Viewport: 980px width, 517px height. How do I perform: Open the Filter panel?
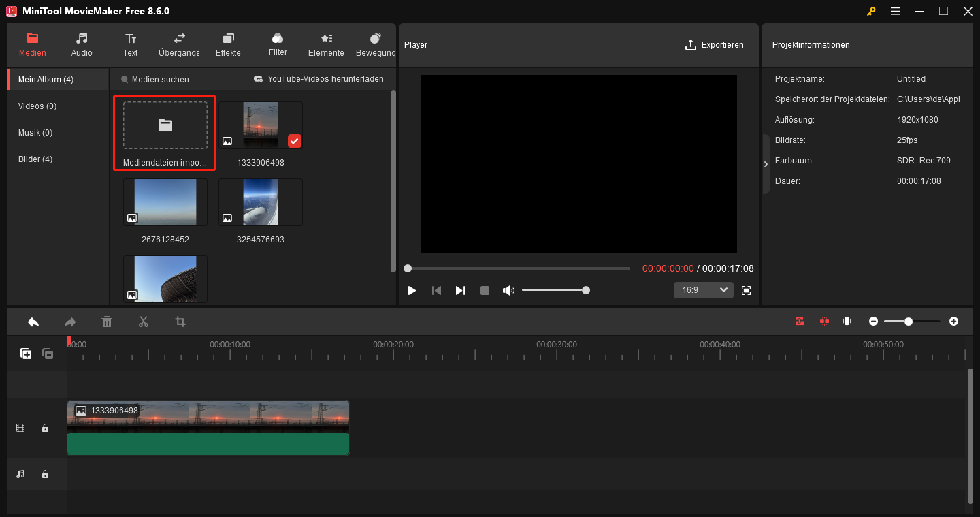click(278, 45)
